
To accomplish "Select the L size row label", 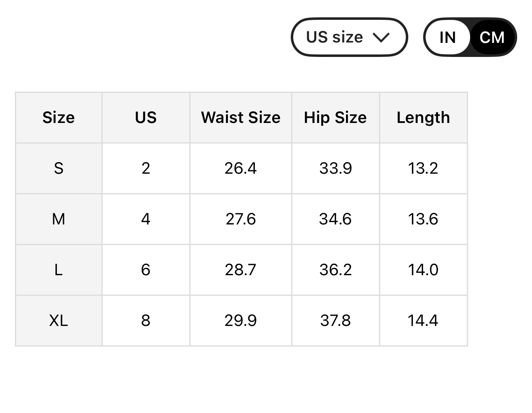I will [x=59, y=270].
